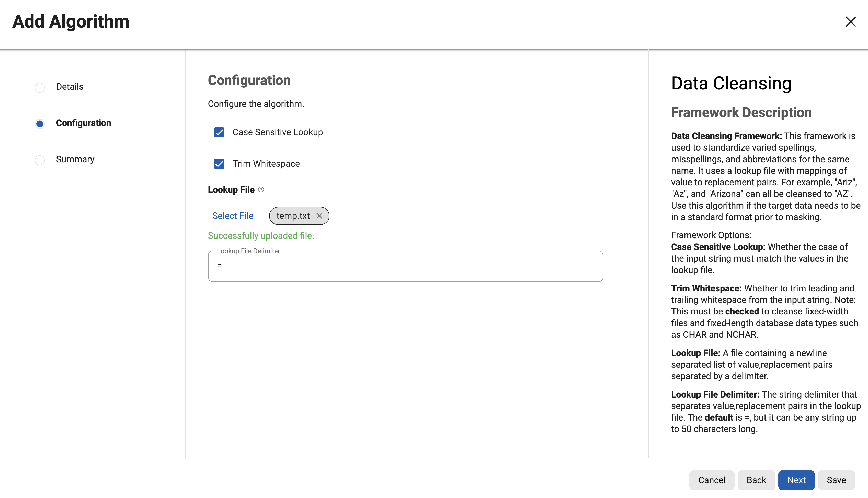
Task: Go back to the previous step
Action: click(x=756, y=480)
